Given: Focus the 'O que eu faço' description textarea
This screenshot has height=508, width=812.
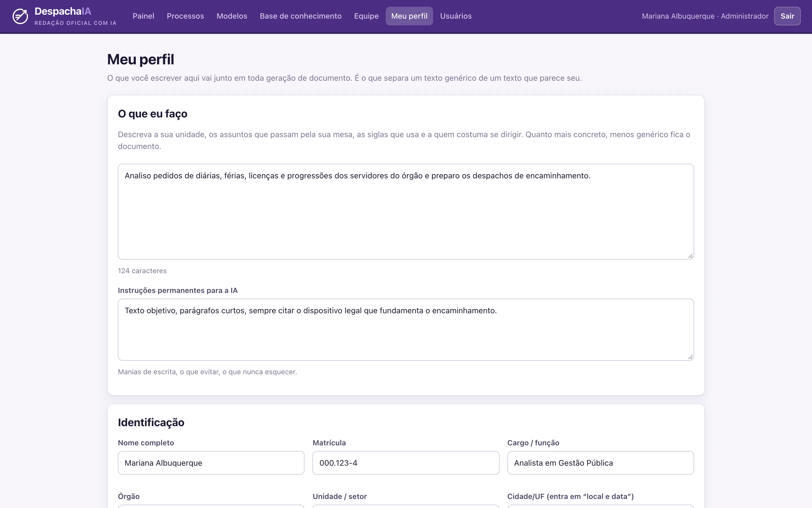Looking at the screenshot, I should point(406,212).
